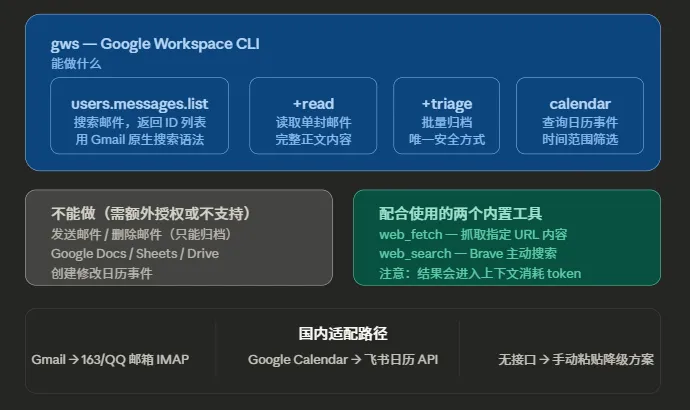Click '无接口 → 手动粘贴降级方案' text
Image resolution: width=690 pixels, height=410 pixels.
(x=576, y=359)
